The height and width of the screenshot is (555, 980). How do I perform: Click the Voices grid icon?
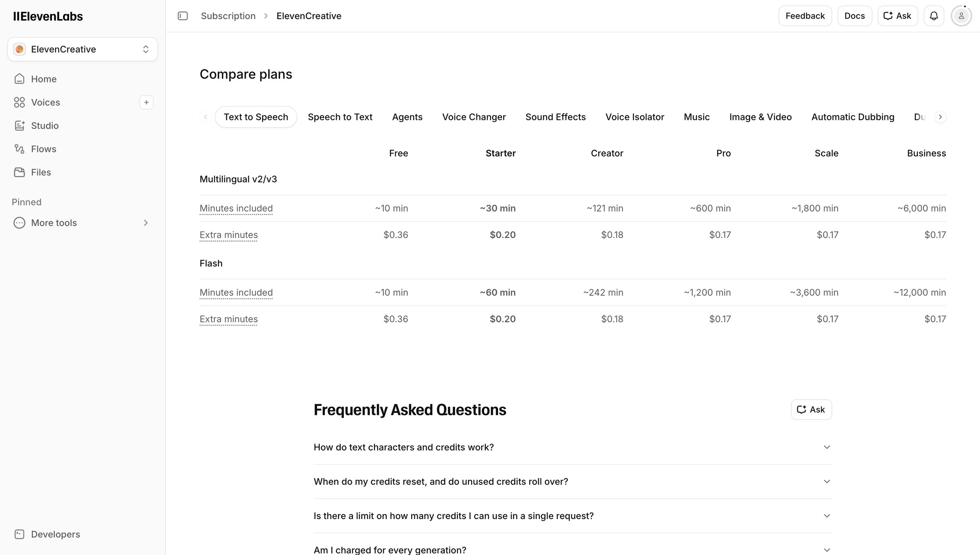19,102
